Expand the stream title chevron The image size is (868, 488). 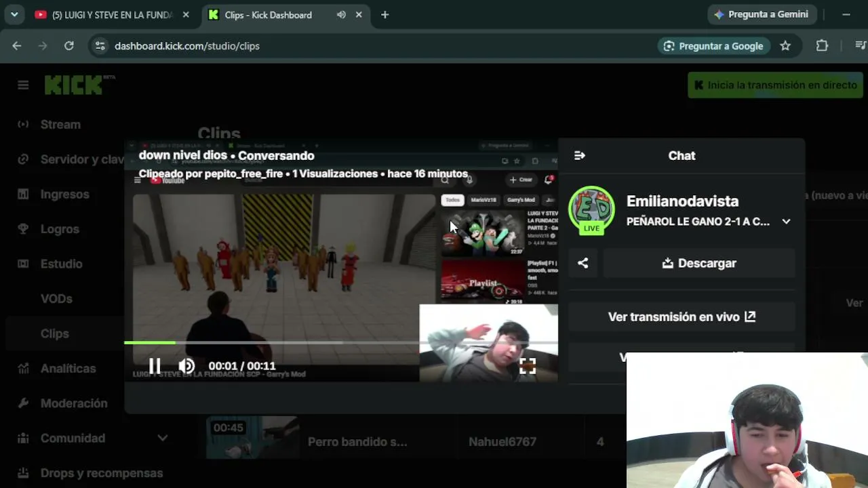(786, 222)
